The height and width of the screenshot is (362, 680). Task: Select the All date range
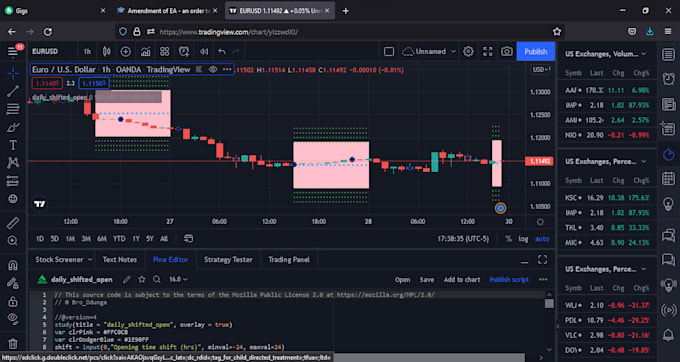[x=163, y=239]
